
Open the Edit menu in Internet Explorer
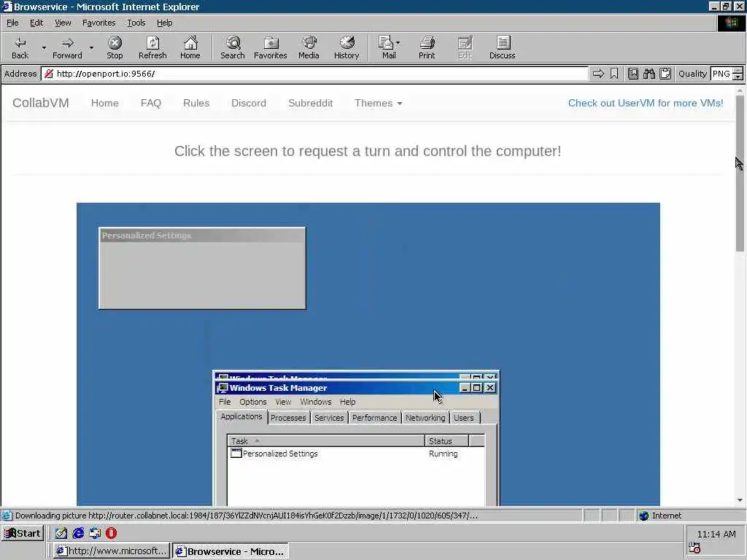36,23
